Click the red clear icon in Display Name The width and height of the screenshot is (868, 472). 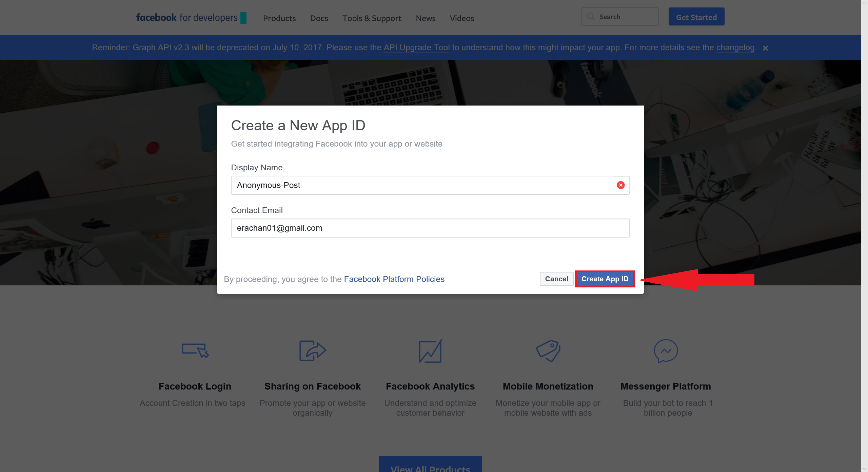point(620,185)
